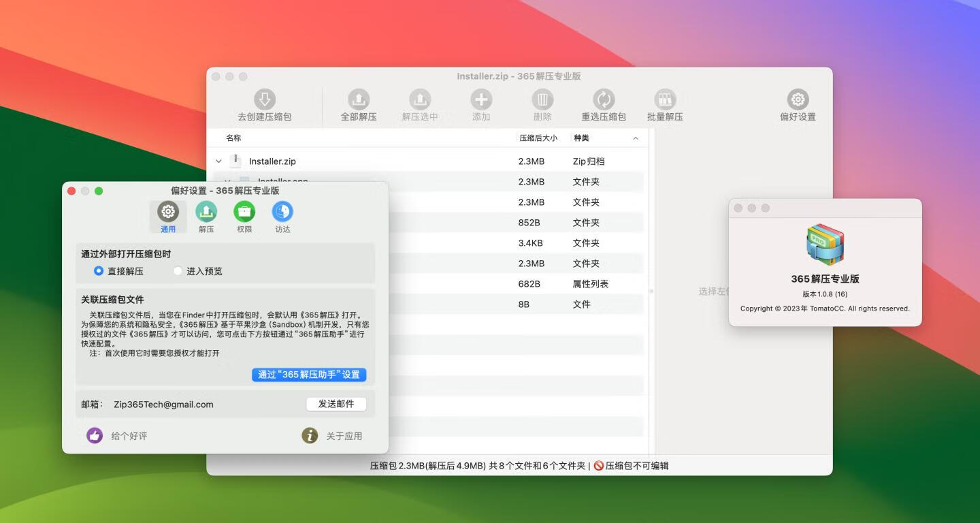
Task: Close the 偏好设置 preferences window
Action: pyautogui.click(x=71, y=191)
